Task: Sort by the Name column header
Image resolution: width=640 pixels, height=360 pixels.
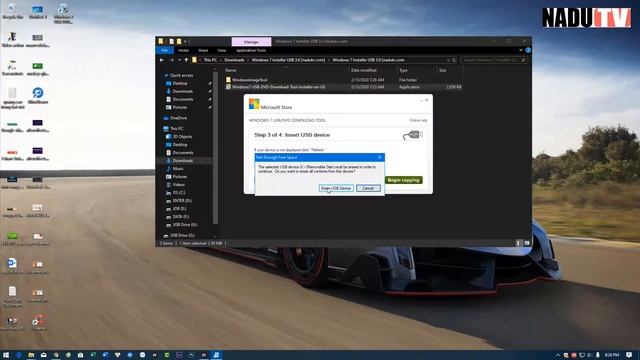Action: click(x=231, y=70)
